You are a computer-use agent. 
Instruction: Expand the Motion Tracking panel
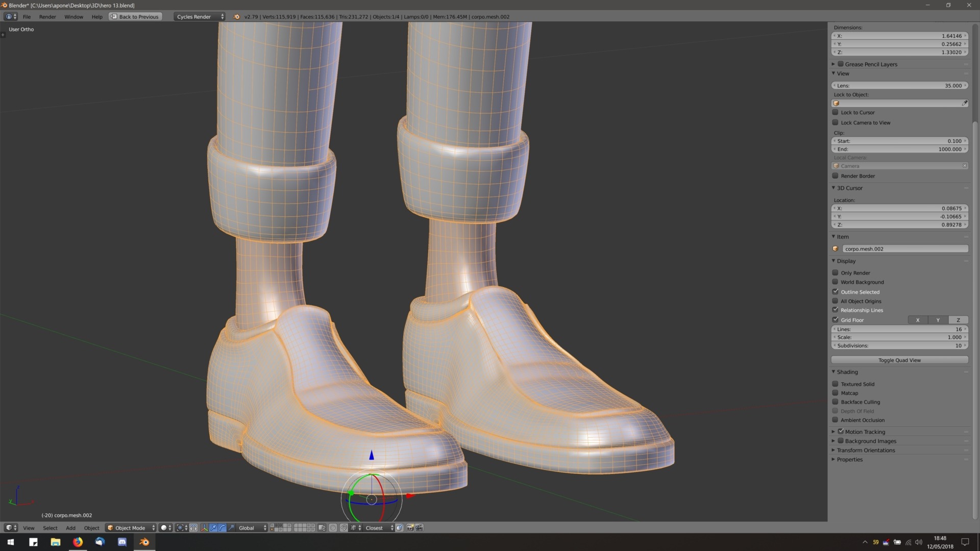834,432
